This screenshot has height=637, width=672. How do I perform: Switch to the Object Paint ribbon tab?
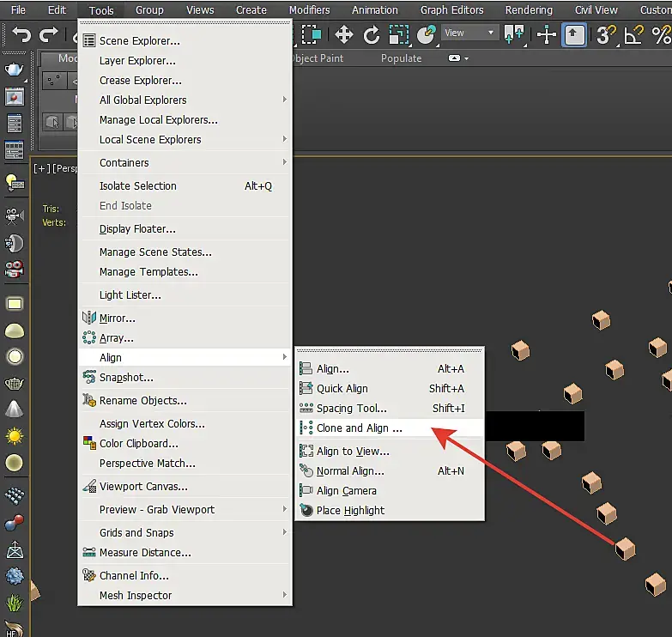pos(318,58)
